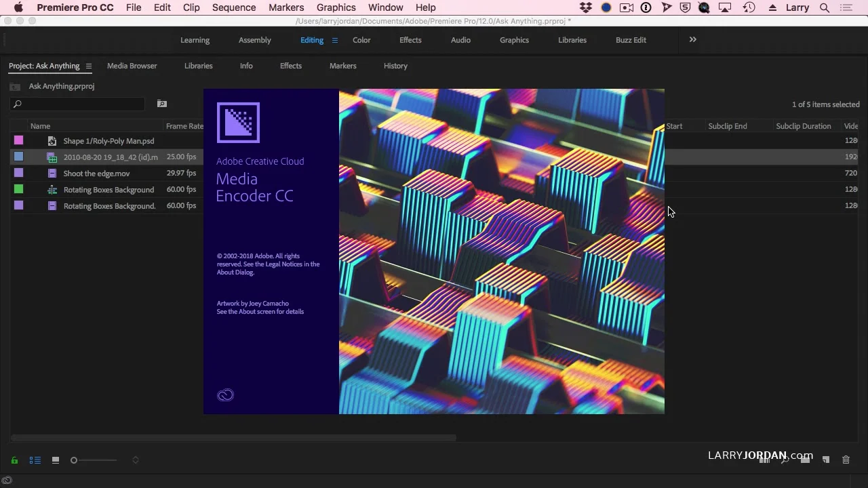
Task: Switch to the Color workspace
Action: click(361, 40)
